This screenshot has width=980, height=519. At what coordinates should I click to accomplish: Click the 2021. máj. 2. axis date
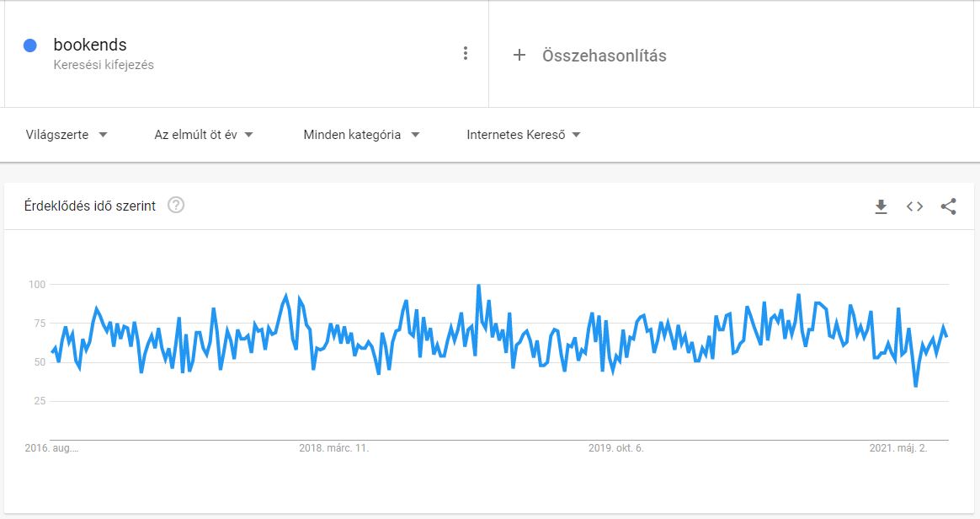(898, 447)
